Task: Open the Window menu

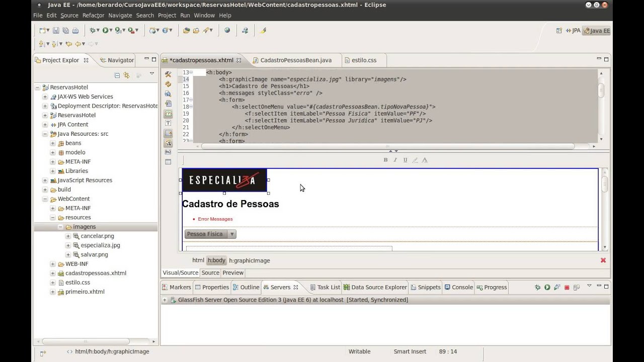Action: coord(204,16)
